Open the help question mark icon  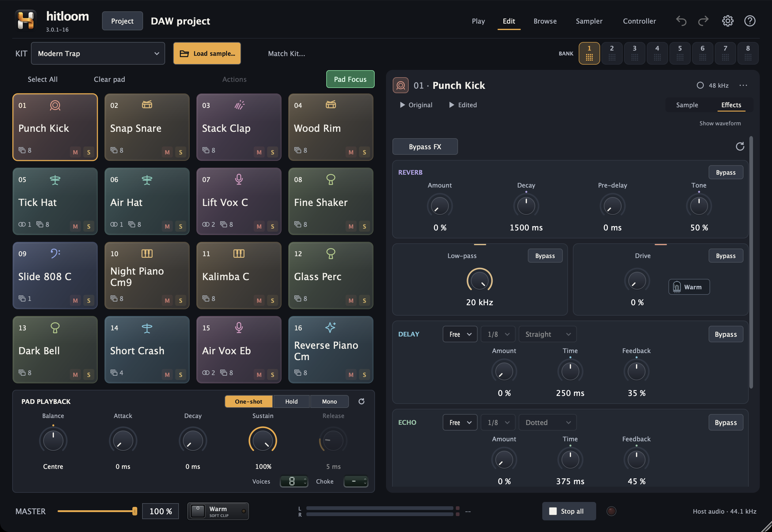[x=750, y=21]
